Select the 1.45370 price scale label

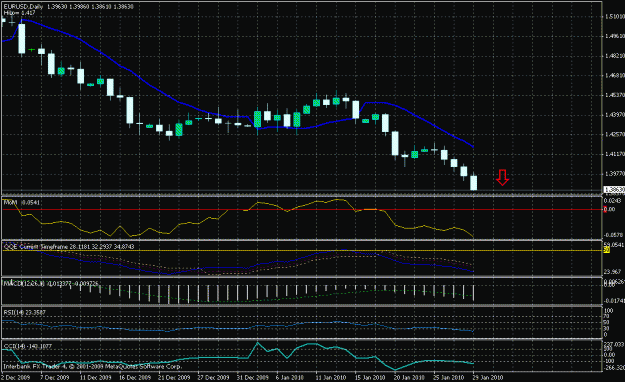pyautogui.click(x=614, y=95)
